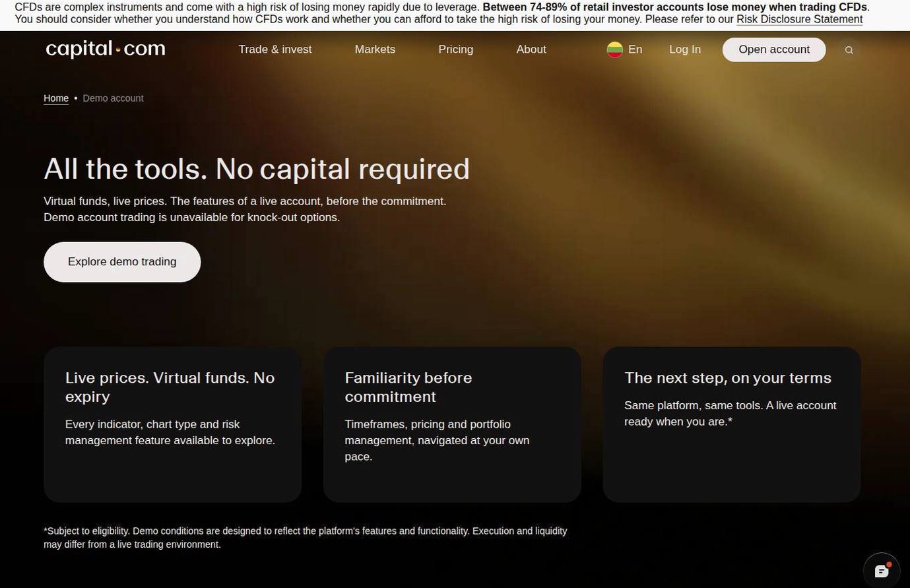
Task: Click the Lithuanian flag icon
Action: 615,49
